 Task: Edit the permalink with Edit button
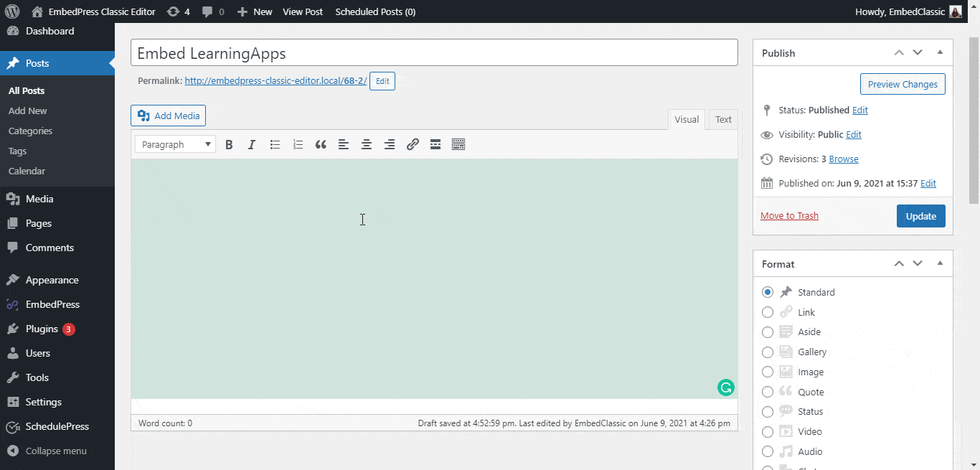coord(382,81)
